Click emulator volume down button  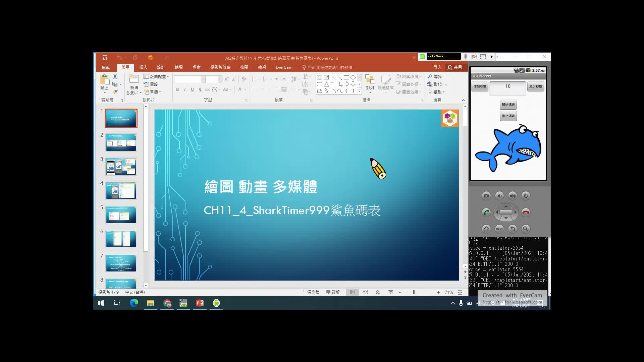point(499,196)
